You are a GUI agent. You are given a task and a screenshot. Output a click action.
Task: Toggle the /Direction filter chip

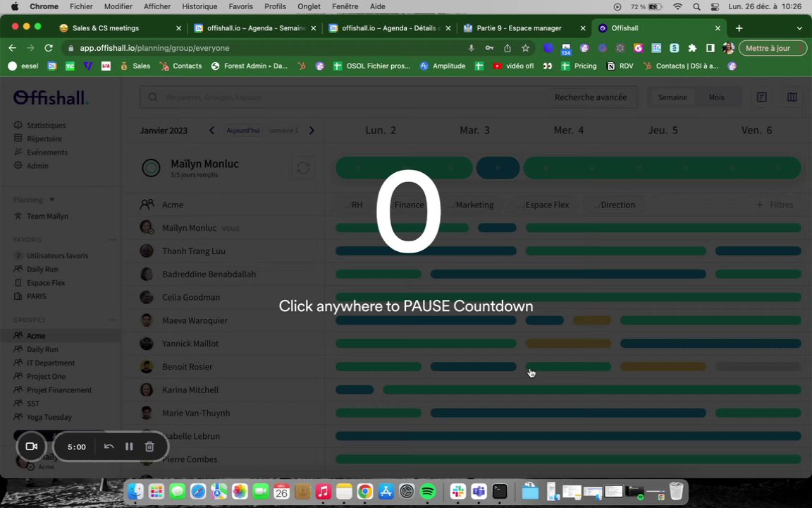(x=614, y=205)
